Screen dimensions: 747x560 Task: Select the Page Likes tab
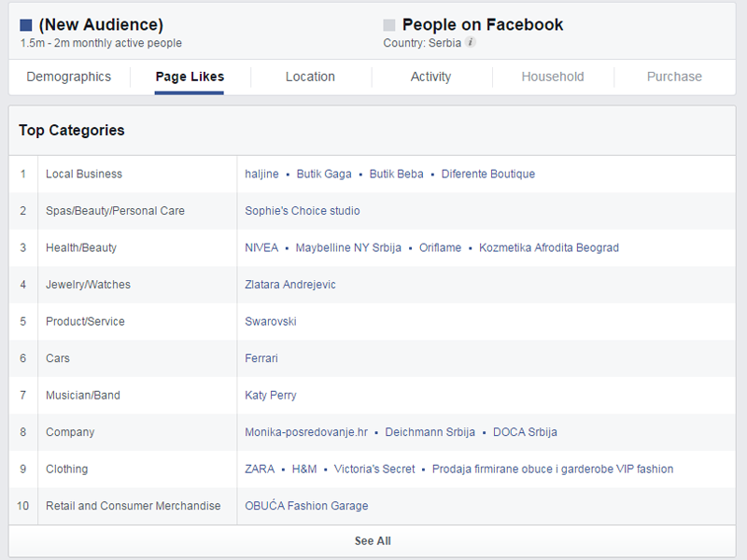click(190, 77)
